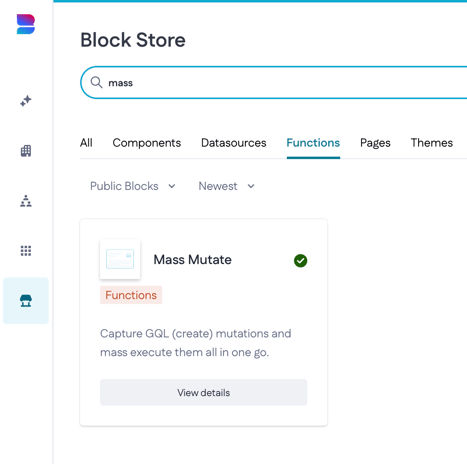The width and height of the screenshot is (467, 464).
Task: Switch to the Pages tab
Action: point(375,143)
